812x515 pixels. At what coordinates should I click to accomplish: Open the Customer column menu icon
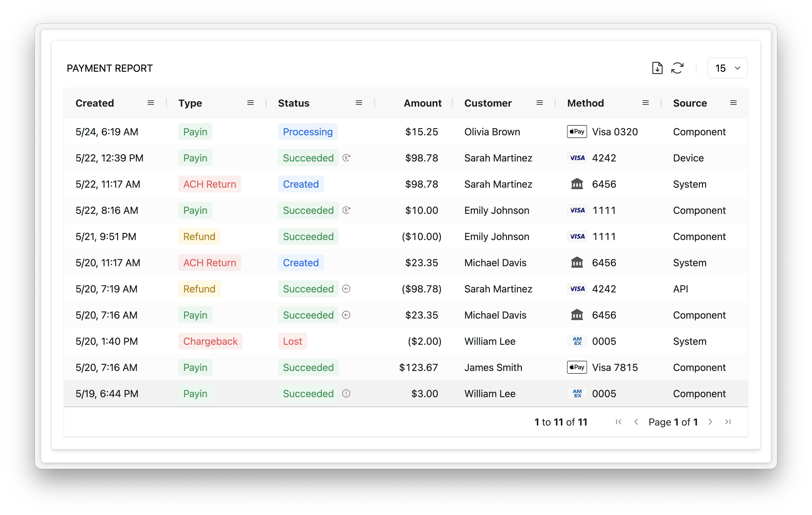(540, 103)
